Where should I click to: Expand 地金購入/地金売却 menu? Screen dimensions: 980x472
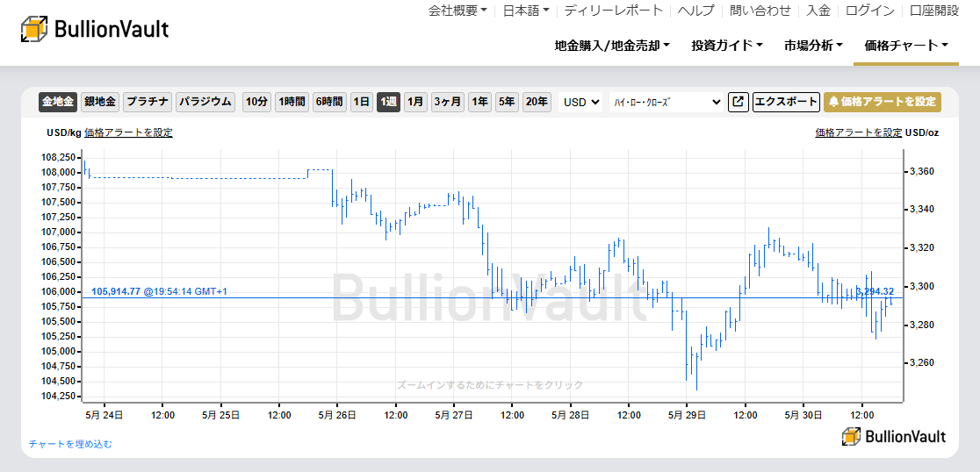613,45
